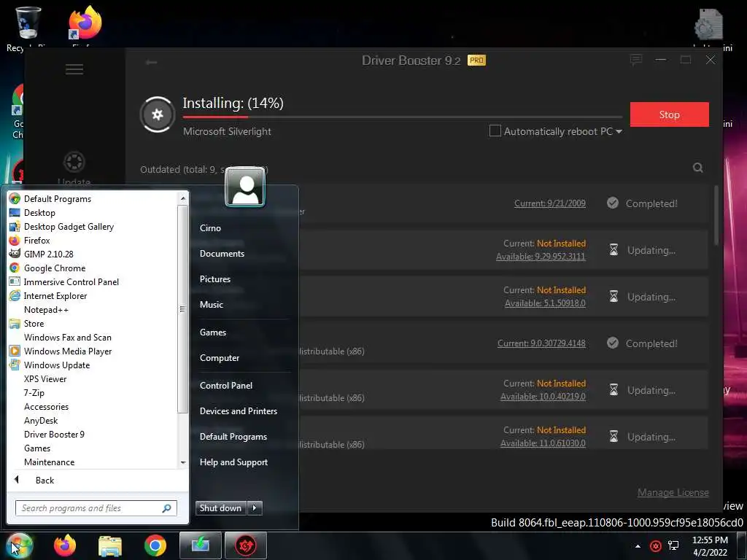The image size is (747, 560).
Task: Open Pictures in Start menu
Action: 215,279
